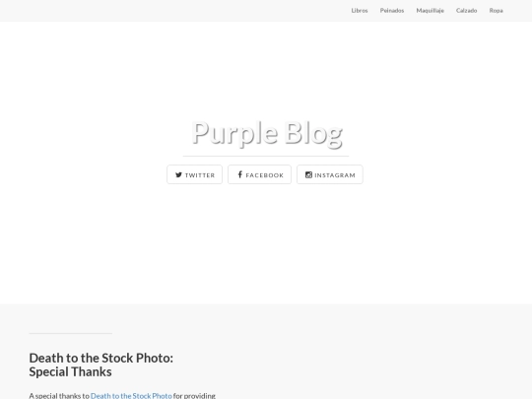
Task: Navigate to the Ropa category
Action: pos(496,11)
